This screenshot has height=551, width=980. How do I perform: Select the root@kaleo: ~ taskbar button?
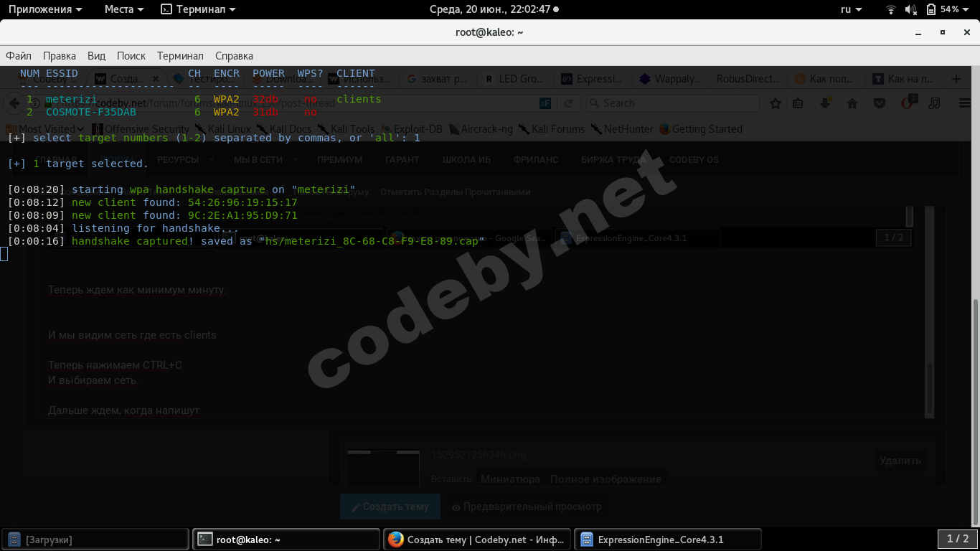286,540
